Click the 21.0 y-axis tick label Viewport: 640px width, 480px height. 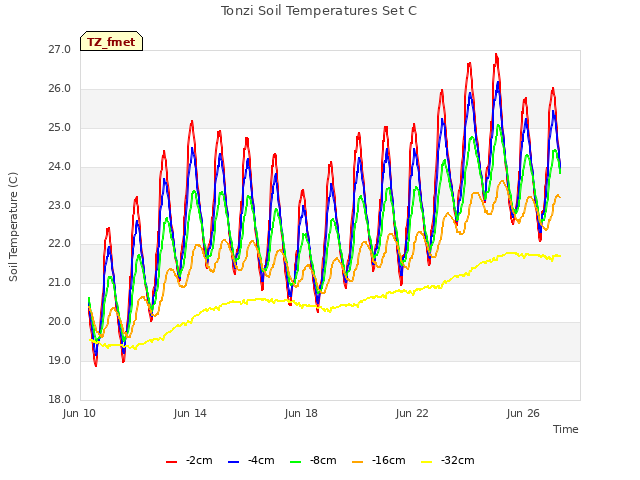[x=60, y=282]
